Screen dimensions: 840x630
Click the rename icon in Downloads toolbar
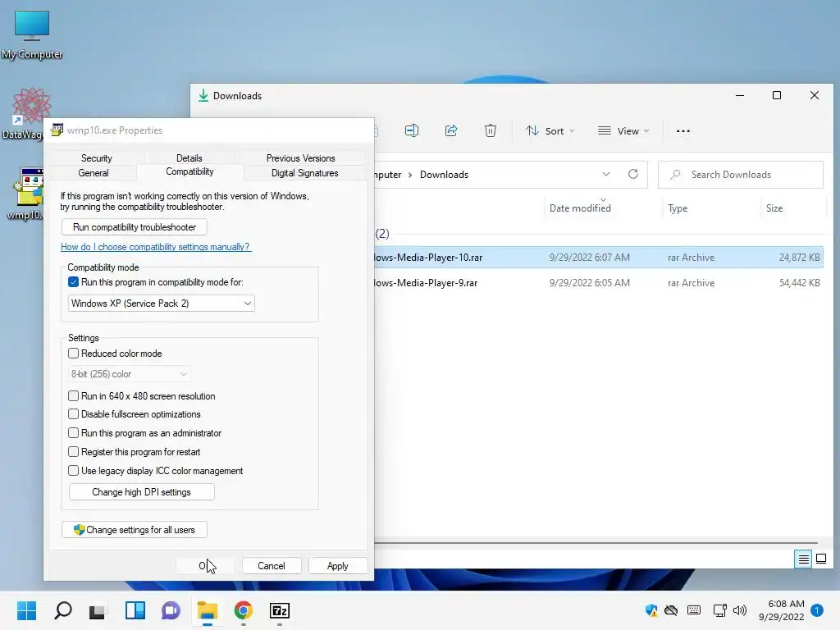click(412, 130)
